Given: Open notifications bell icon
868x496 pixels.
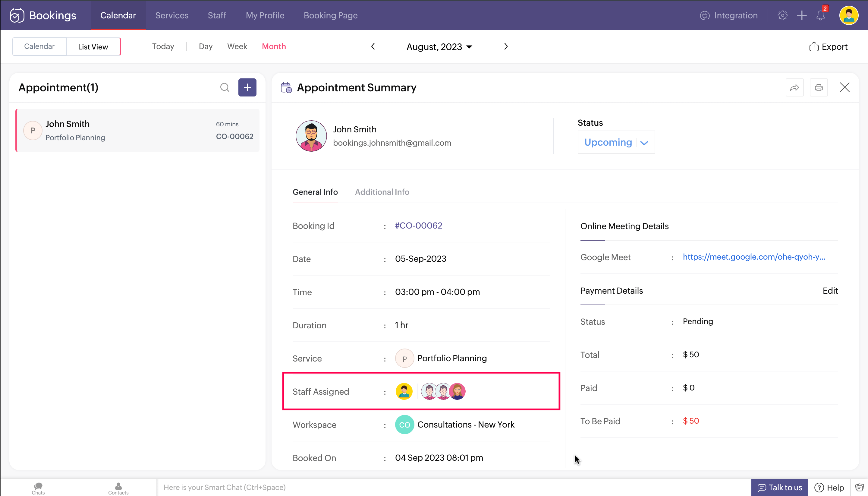Looking at the screenshot, I should click(x=820, y=15).
